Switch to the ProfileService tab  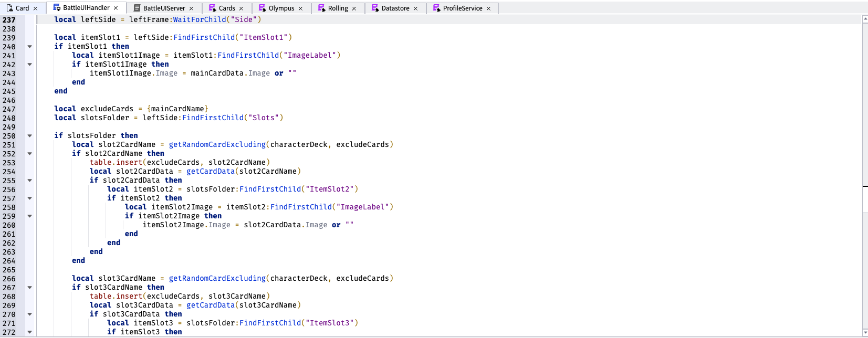[462, 8]
